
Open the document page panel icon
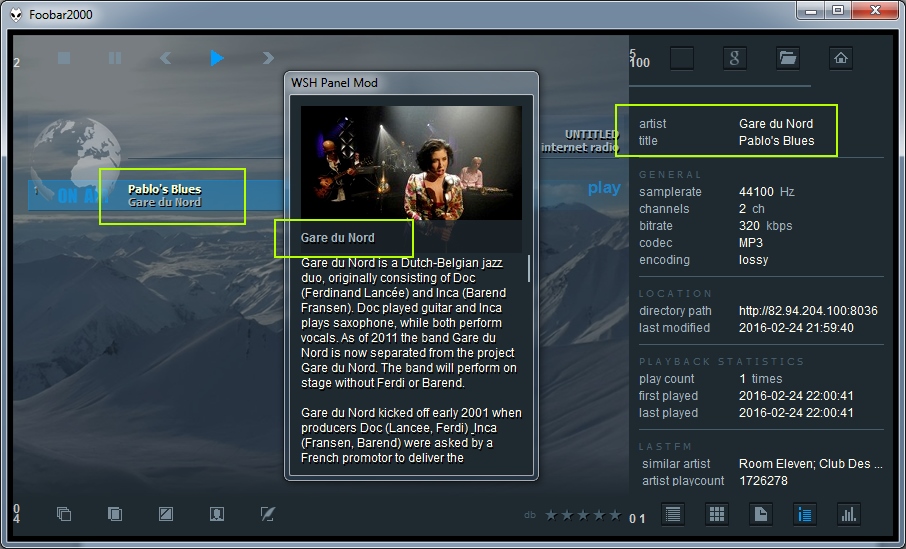760,514
